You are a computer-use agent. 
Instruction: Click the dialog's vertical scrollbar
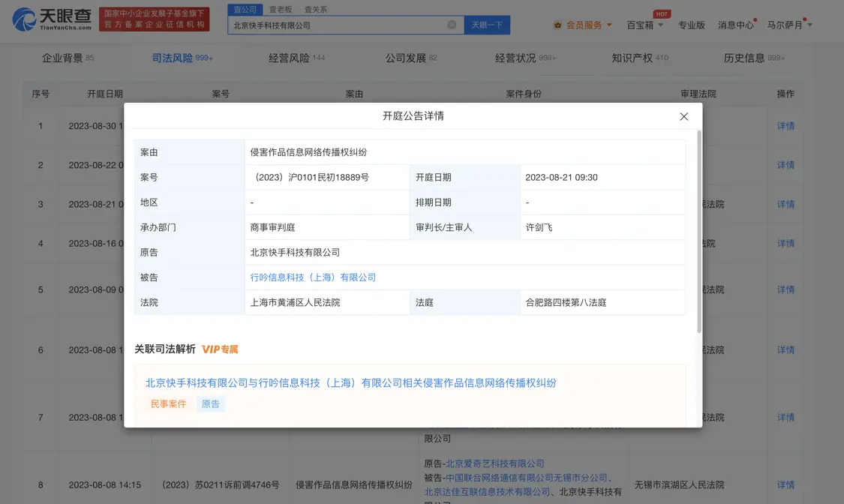pyautogui.click(x=699, y=231)
